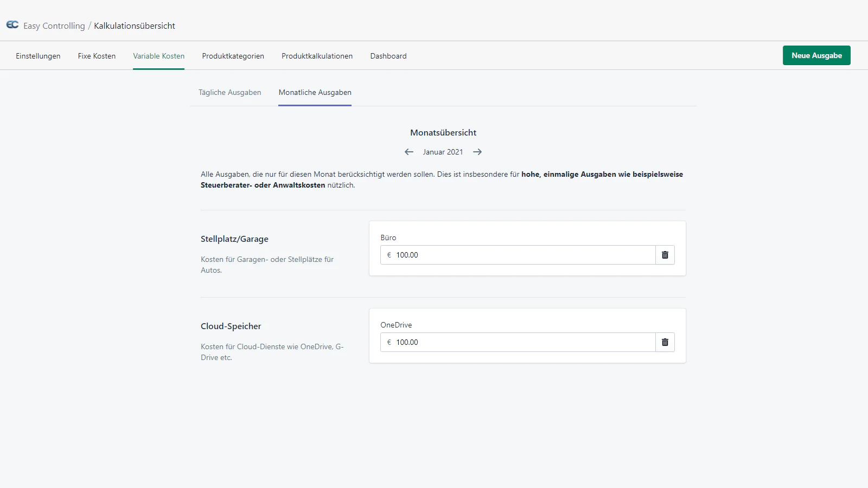Delete the Büro expense via trash icon

665,255
